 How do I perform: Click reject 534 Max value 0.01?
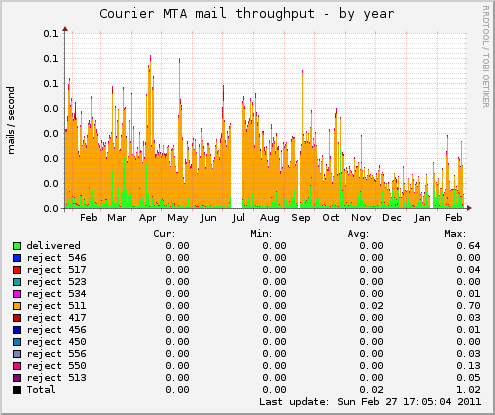click(x=468, y=294)
